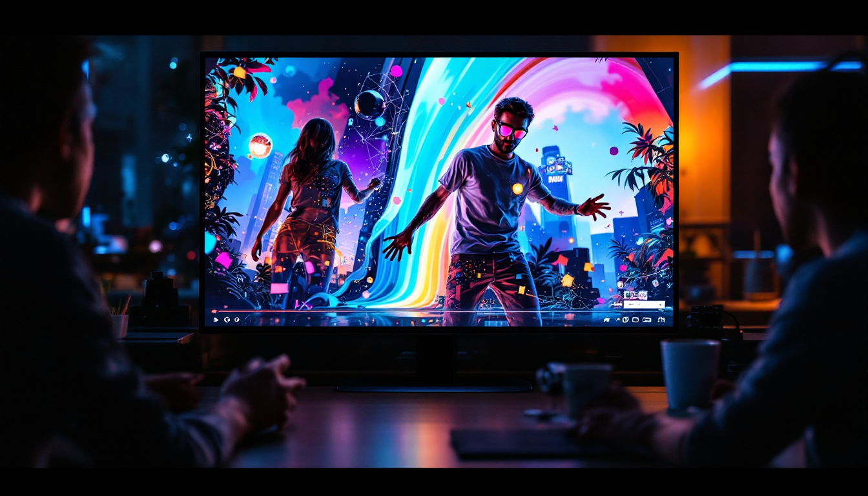Click the glowing orange orb in the video

click(x=260, y=145)
